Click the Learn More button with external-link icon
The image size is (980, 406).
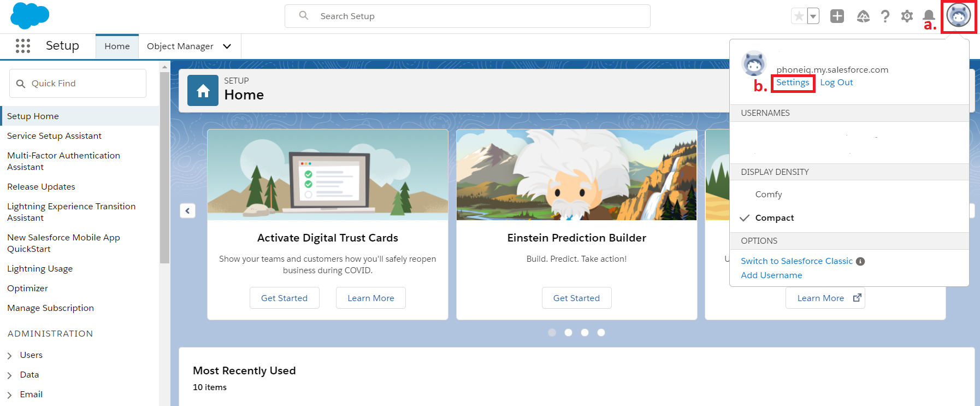(x=825, y=298)
